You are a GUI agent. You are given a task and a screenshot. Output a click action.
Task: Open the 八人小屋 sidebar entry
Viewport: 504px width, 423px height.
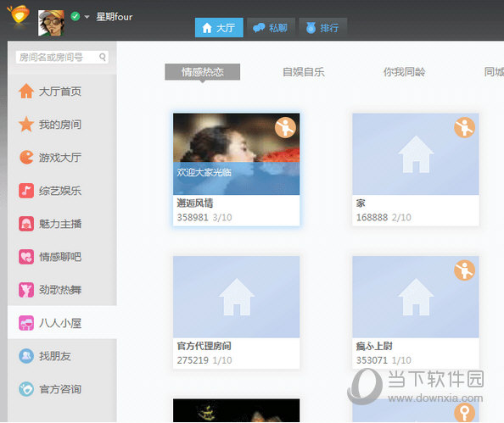pos(62,323)
